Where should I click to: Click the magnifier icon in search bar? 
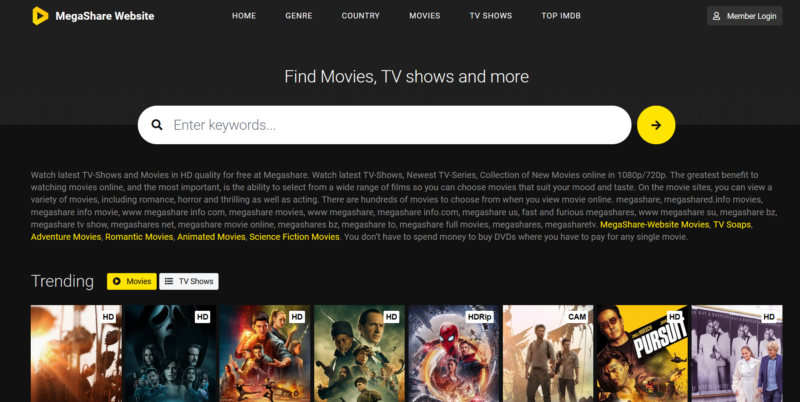pos(157,125)
